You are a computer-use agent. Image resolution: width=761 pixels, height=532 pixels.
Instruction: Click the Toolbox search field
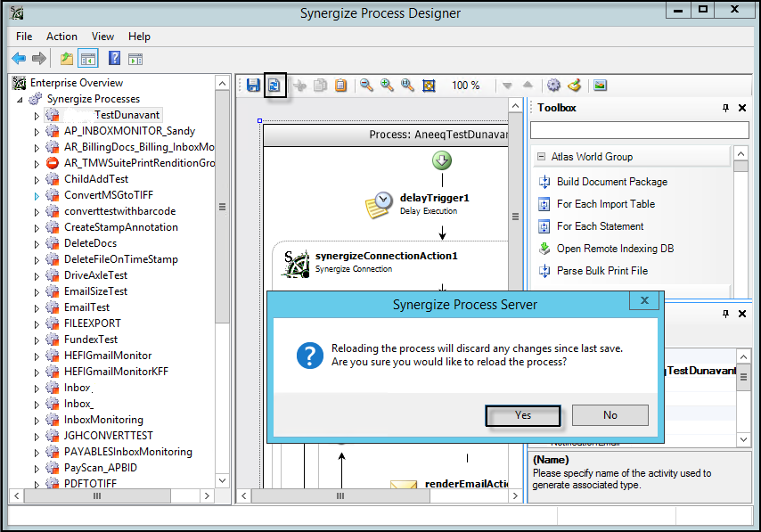639,130
